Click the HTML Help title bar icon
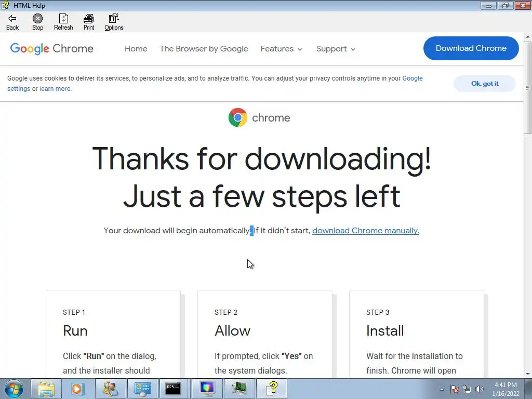This screenshot has height=399, width=532. [5, 5]
